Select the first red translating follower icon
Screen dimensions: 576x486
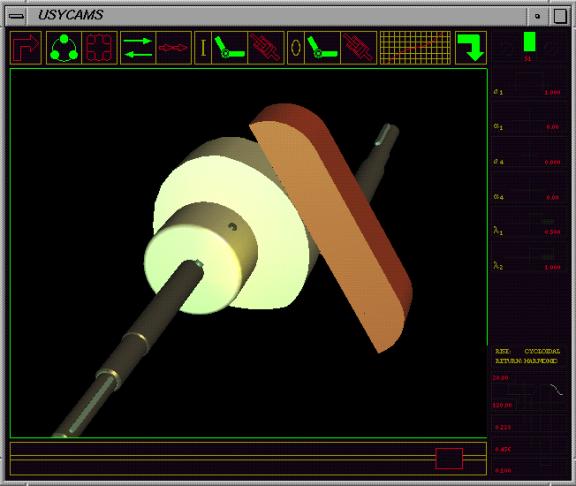click(266, 48)
